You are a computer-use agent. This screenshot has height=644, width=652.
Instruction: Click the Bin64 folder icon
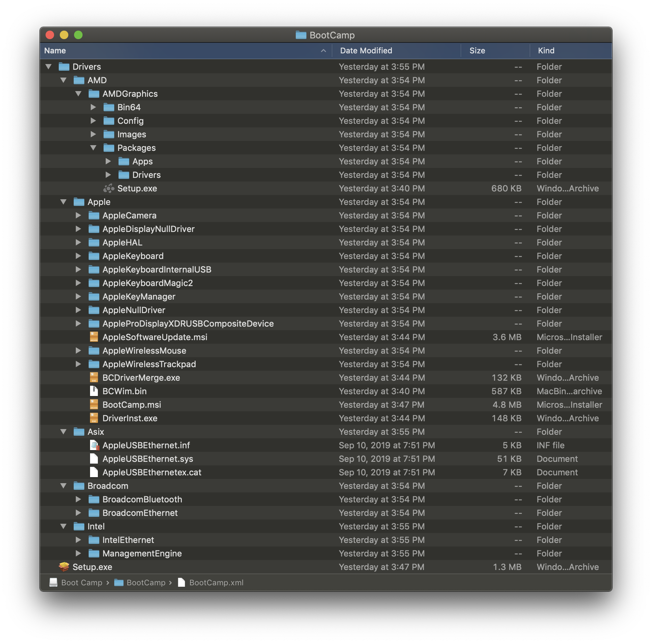click(109, 107)
